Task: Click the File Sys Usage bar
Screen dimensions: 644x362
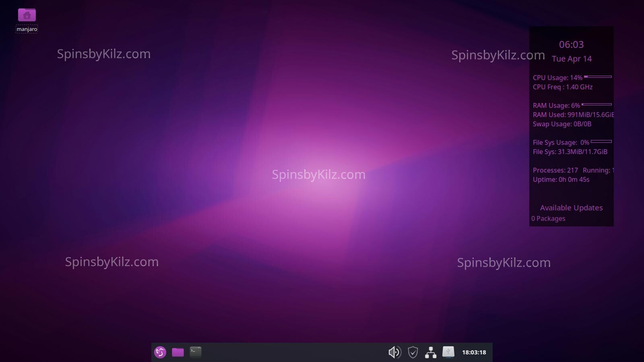Action: [601, 142]
